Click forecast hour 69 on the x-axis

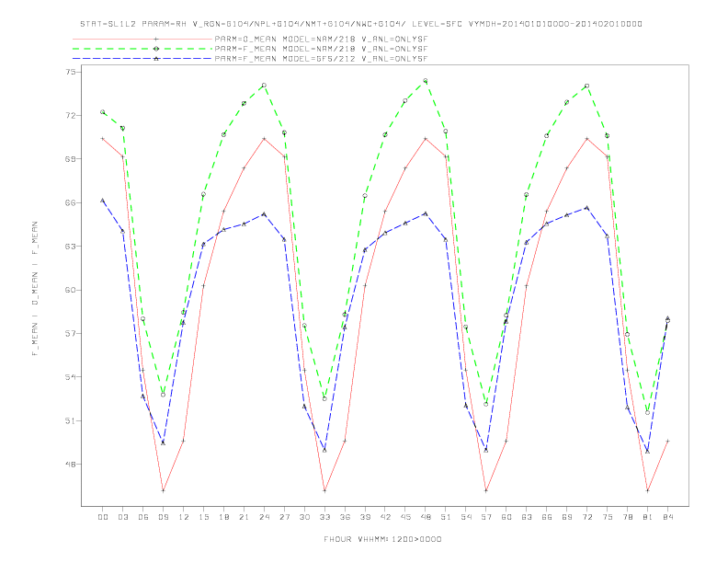[x=567, y=517]
